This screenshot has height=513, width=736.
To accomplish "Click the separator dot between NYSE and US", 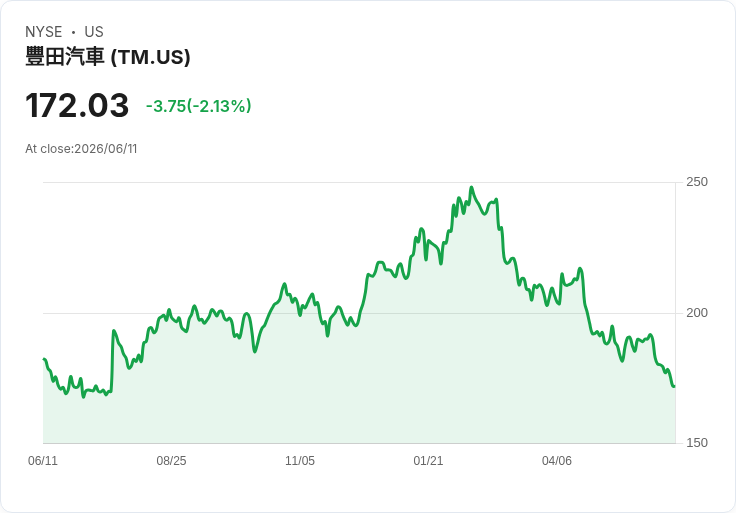I will tap(73, 32).
